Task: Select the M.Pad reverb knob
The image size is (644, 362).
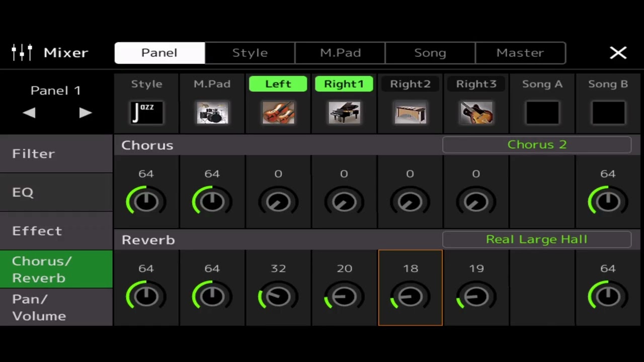Action: pos(212,296)
